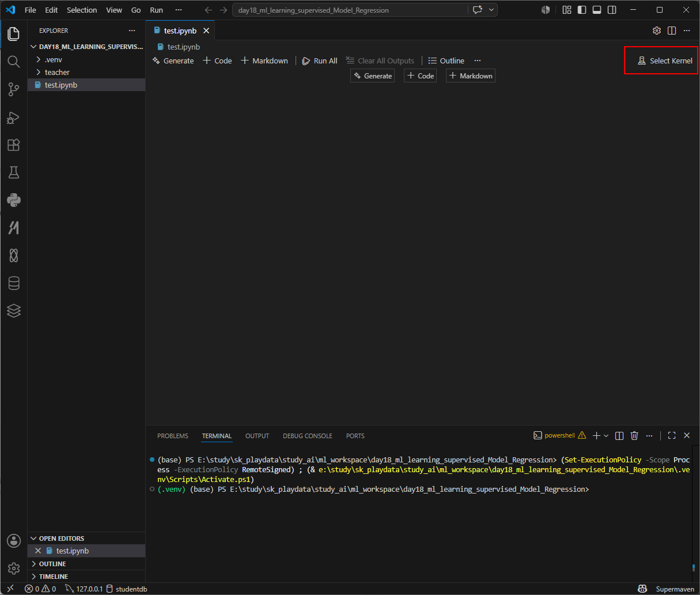Expand the Outline section in sidebar

[86, 564]
